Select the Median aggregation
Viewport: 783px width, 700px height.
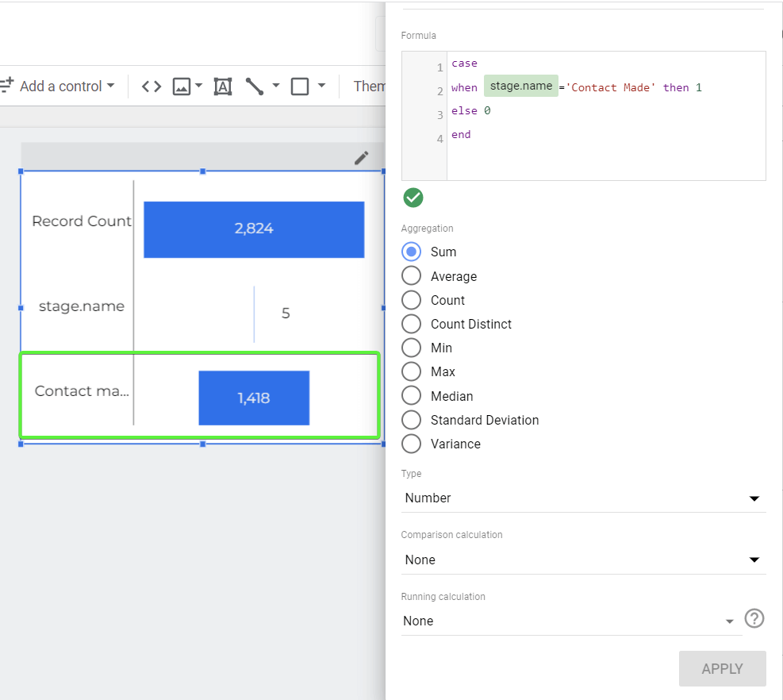(x=412, y=396)
